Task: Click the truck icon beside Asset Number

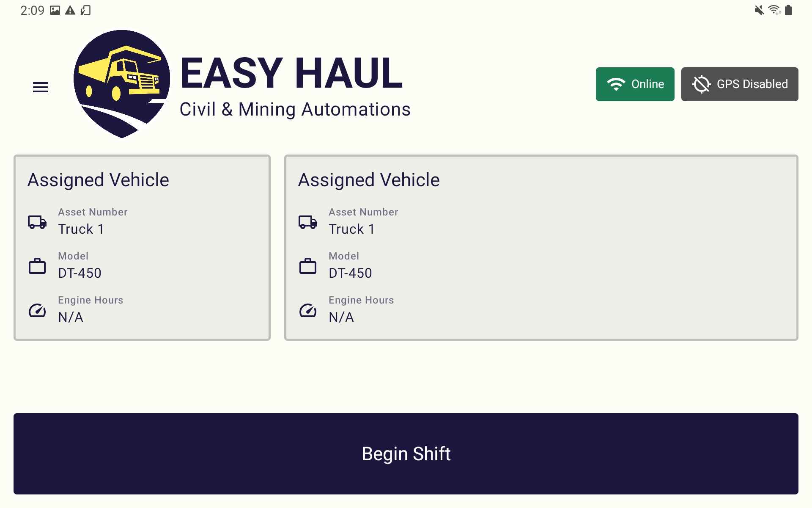Action: [37, 221]
